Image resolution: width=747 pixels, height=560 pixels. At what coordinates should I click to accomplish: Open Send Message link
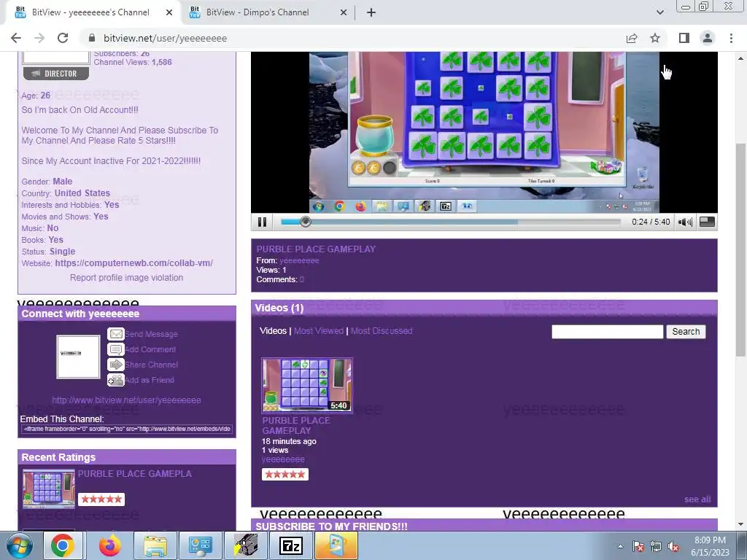(152, 334)
